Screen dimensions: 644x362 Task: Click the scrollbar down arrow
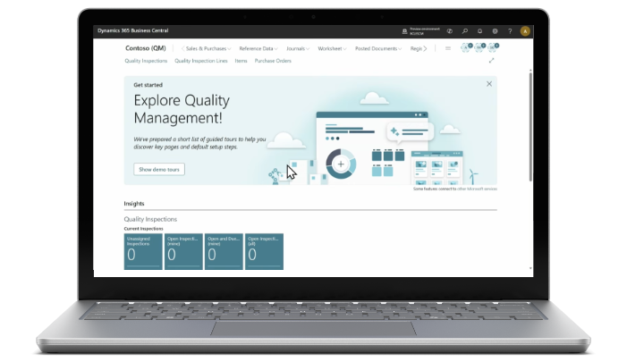click(x=530, y=268)
